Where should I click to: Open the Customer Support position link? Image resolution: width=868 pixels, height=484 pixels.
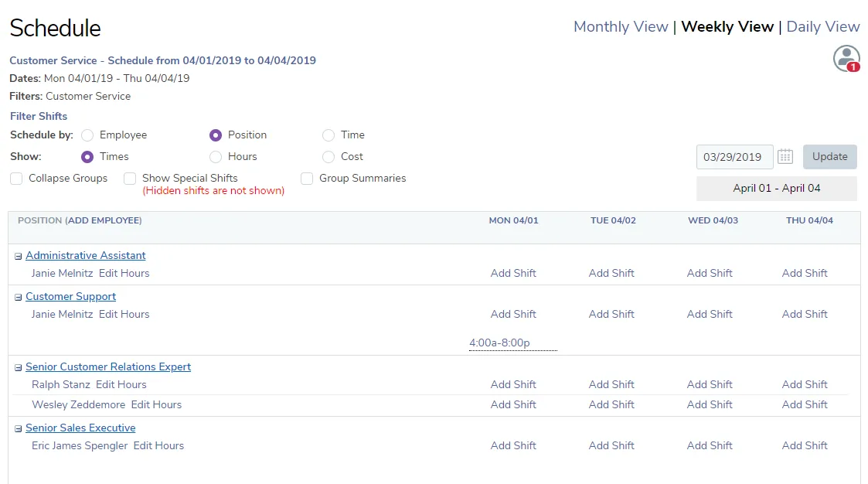[x=70, y=296]
